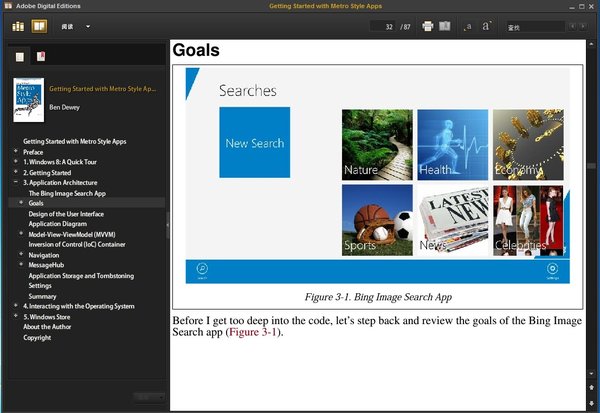600x413 pixels.
Task: Expand the Preface chapter
Action: pos(15,152)
